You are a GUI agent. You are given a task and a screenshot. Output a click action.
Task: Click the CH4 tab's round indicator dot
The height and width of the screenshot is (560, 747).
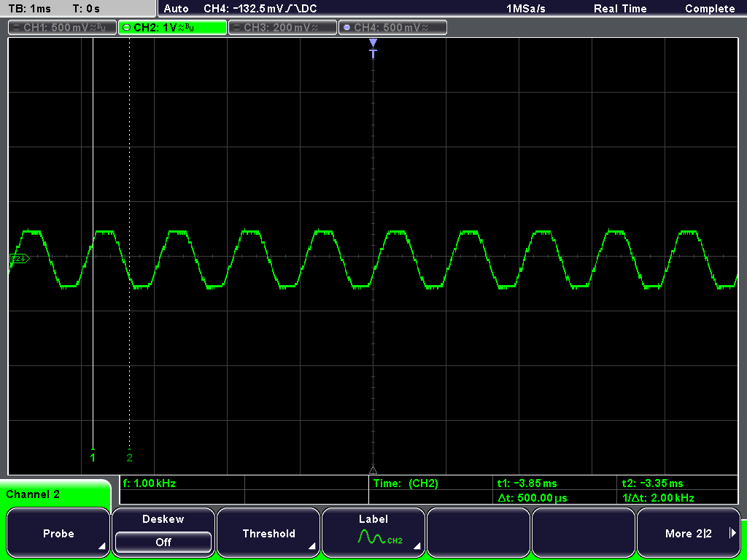pyautogui.click(x=347, y=28)
